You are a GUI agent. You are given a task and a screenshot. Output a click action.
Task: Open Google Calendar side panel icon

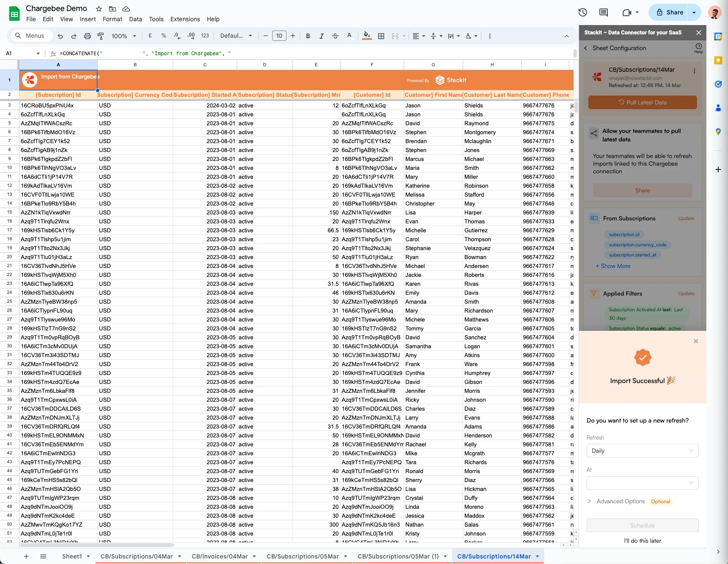click(x=718, y=37)
